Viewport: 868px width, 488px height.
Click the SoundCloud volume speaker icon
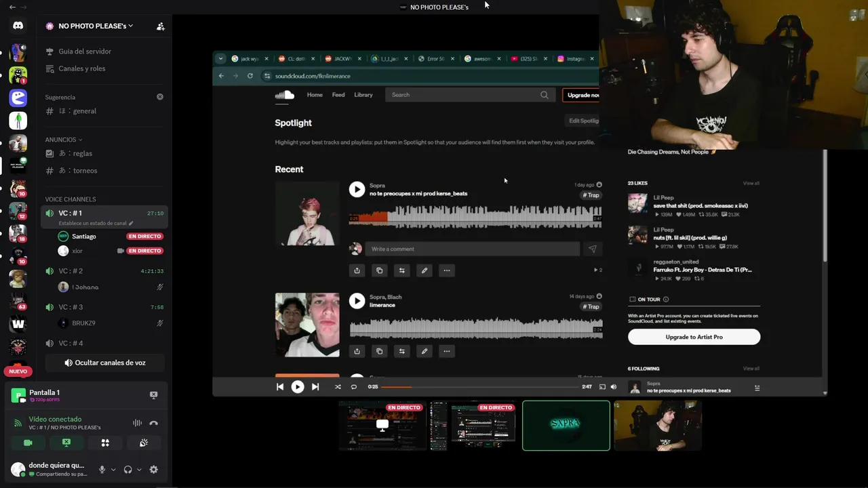tap(614, 387)
